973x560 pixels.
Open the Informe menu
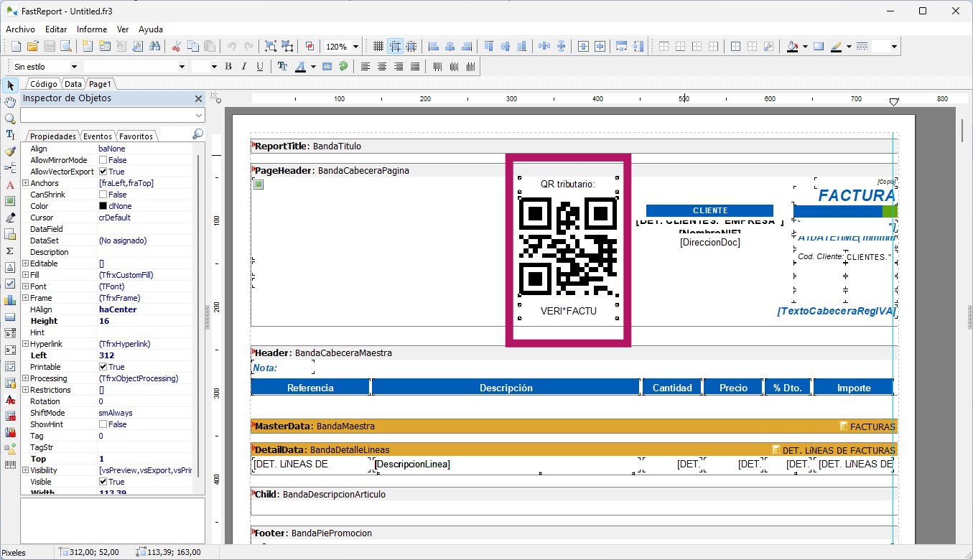[92, 29]
